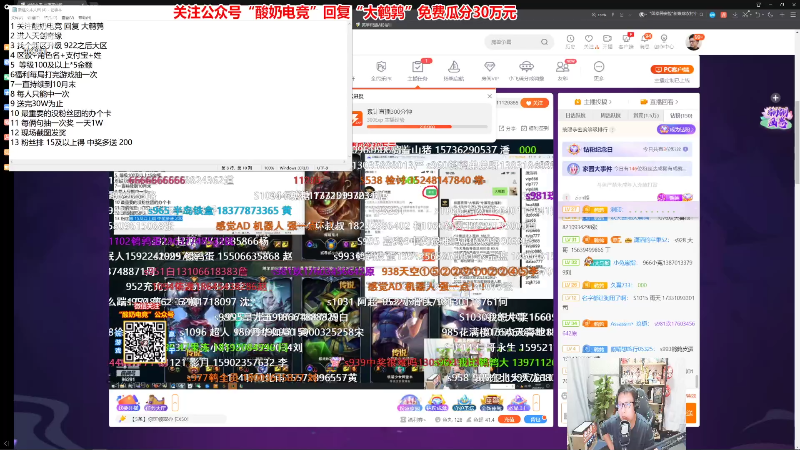The image size is (800, 450).
Task: Click the blue crystal gift icon
Action: (464, 403)
